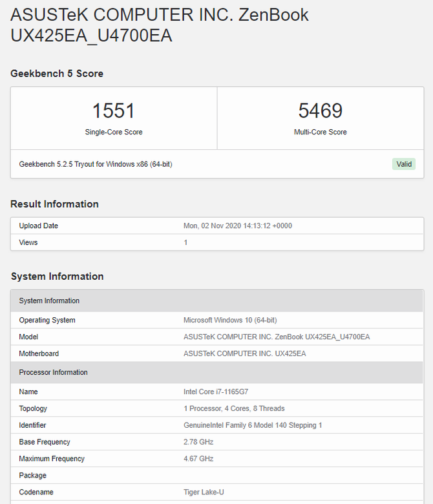This screenshot has height=504, width=433.
Task: Click the Topology value with 4 Cores
Action: coord(234,409)
